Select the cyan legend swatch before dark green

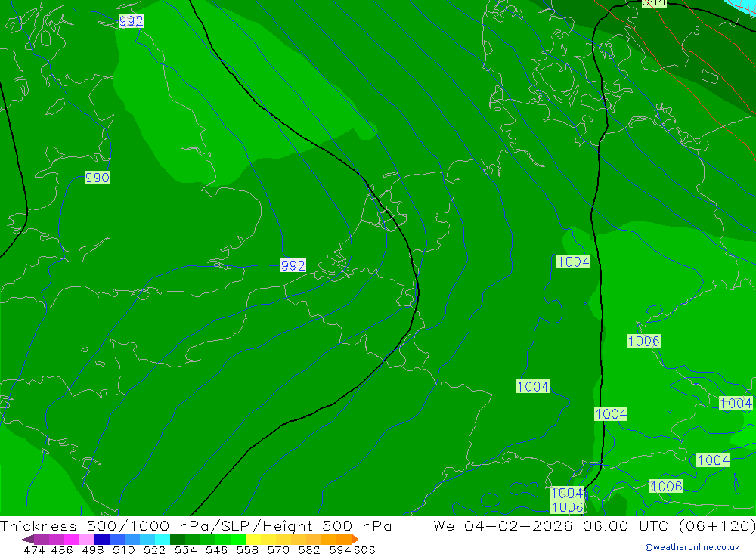click(x=163, y=539)
